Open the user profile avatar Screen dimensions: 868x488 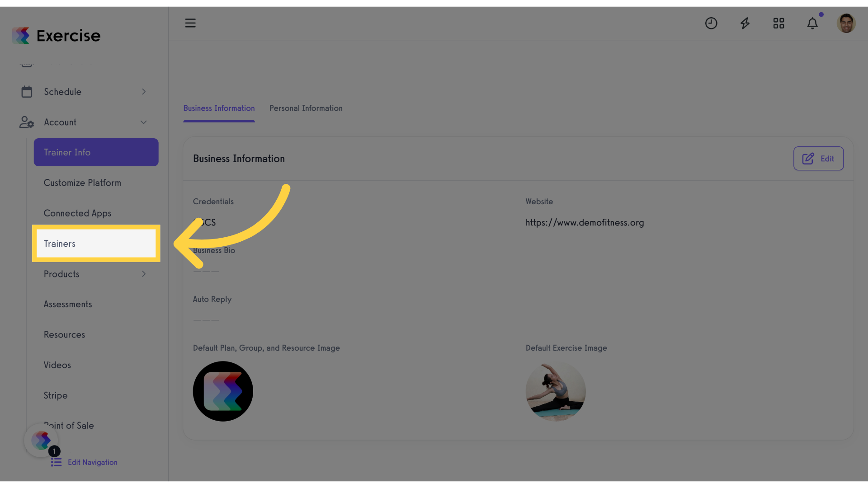click(846, 23)
